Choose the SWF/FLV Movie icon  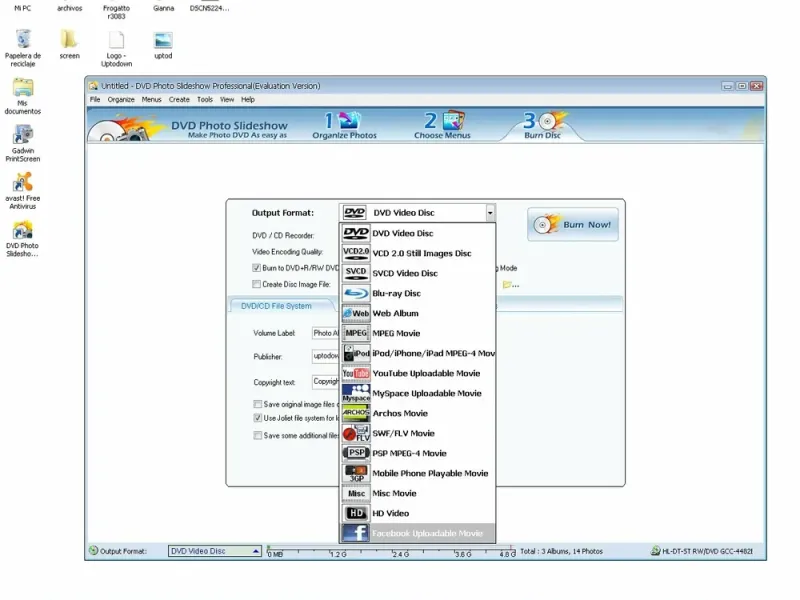(356, 433)
